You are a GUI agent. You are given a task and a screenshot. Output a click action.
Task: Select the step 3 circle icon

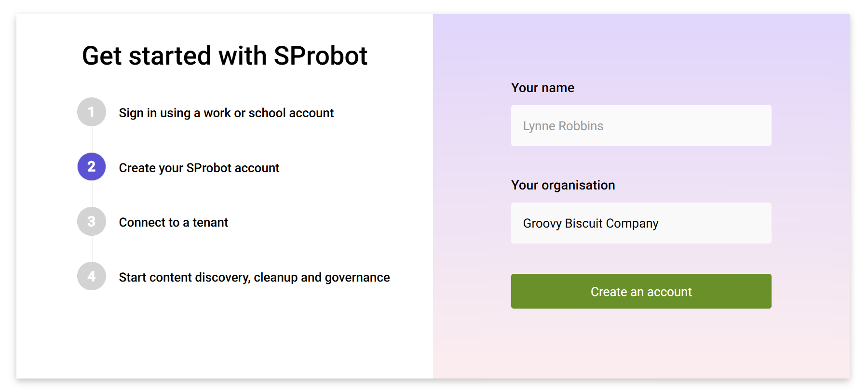pos(92,221)
